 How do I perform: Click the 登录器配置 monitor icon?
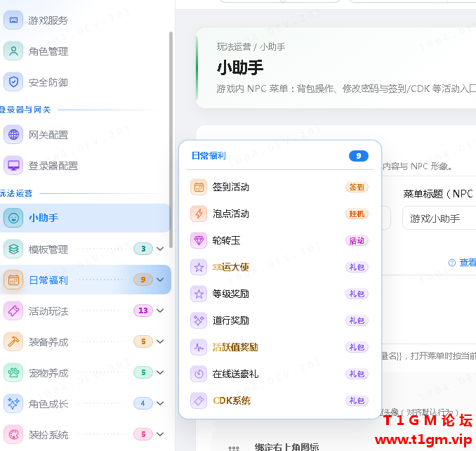click(x=13, y=165)
